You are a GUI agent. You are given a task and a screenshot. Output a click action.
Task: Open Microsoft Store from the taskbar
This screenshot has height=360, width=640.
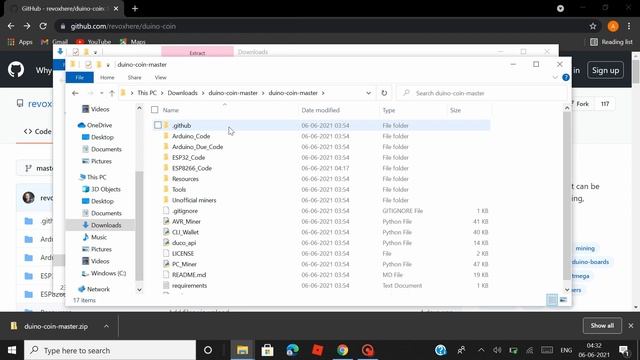pyautogui.click(x=267, y=350)
